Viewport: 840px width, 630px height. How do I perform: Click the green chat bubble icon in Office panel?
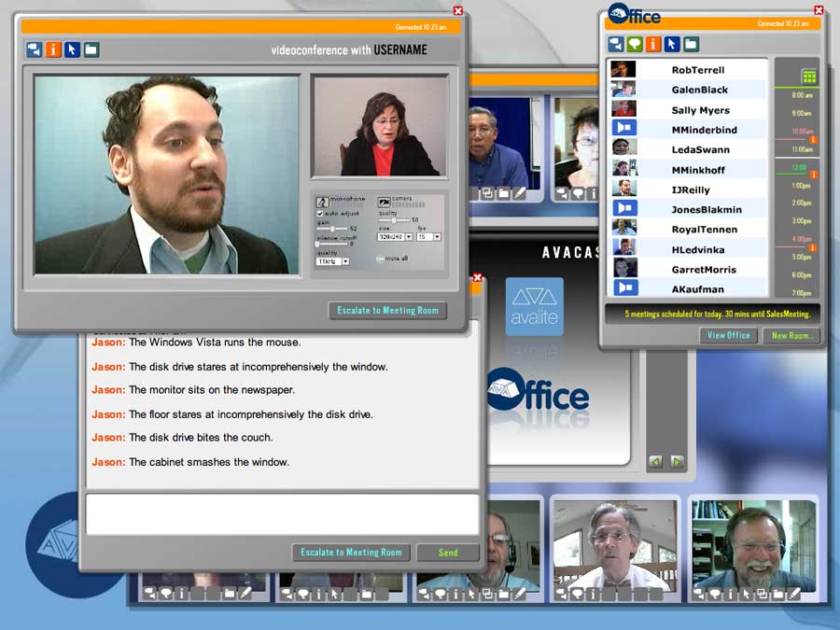(635, 44)
